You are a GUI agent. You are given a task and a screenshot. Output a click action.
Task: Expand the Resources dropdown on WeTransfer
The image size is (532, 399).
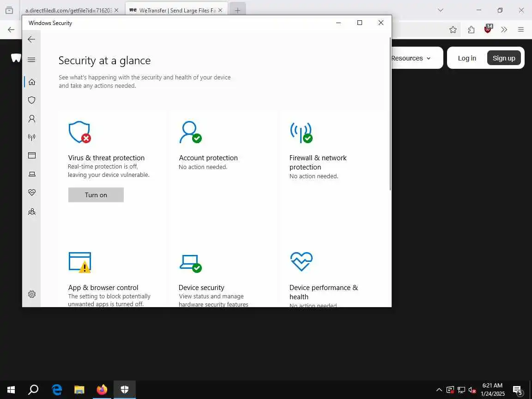pyautogui.click(x=411, y=58)
